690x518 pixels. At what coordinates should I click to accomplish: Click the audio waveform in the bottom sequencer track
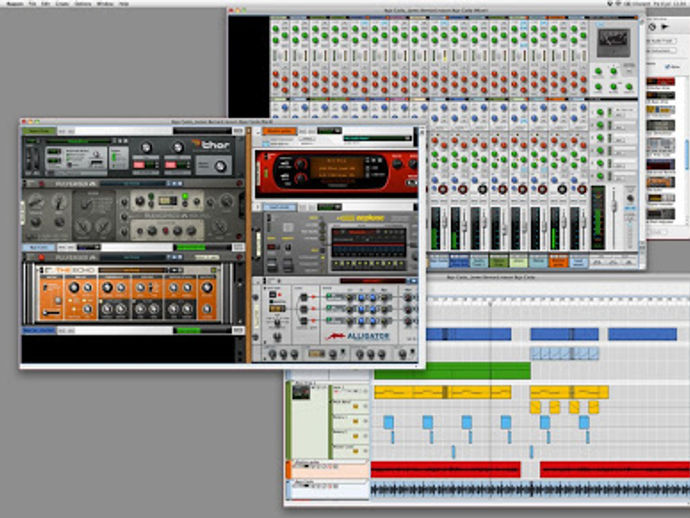[x=530, y=490]
